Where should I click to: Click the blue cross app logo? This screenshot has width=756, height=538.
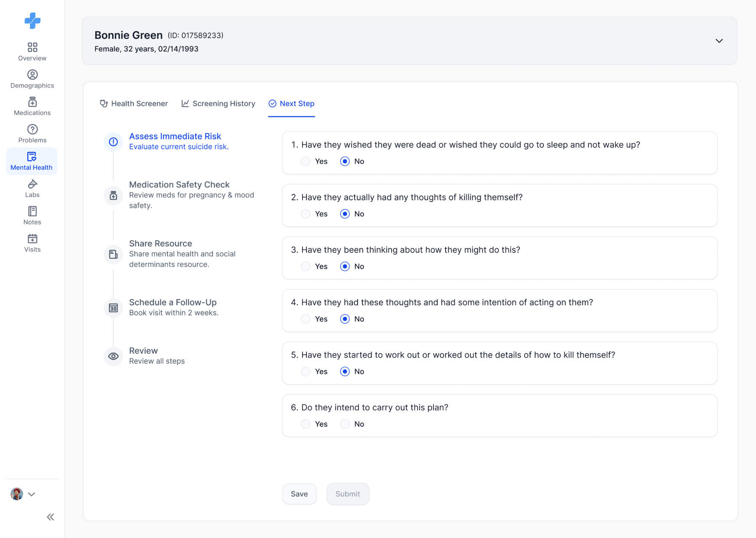[33, 20]
